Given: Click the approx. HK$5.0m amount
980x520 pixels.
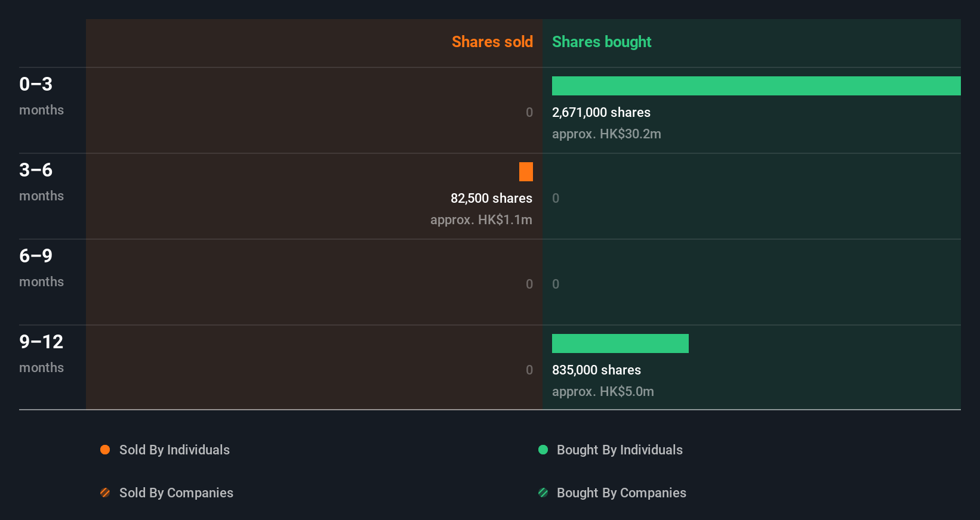Looking at the screenshot, I should 603,391.
